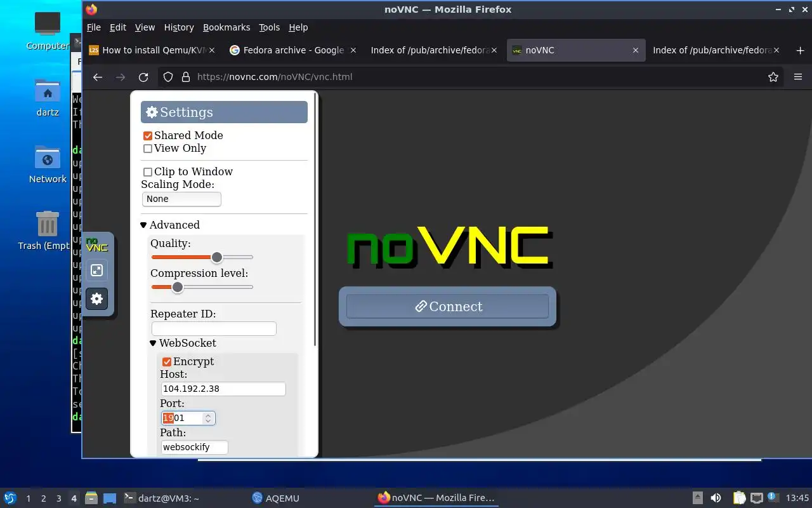The height and width of the screenshot is (508, 812).
Task: Click the settings panel vertical scrollbar
Action: click(x=315, y=219)
